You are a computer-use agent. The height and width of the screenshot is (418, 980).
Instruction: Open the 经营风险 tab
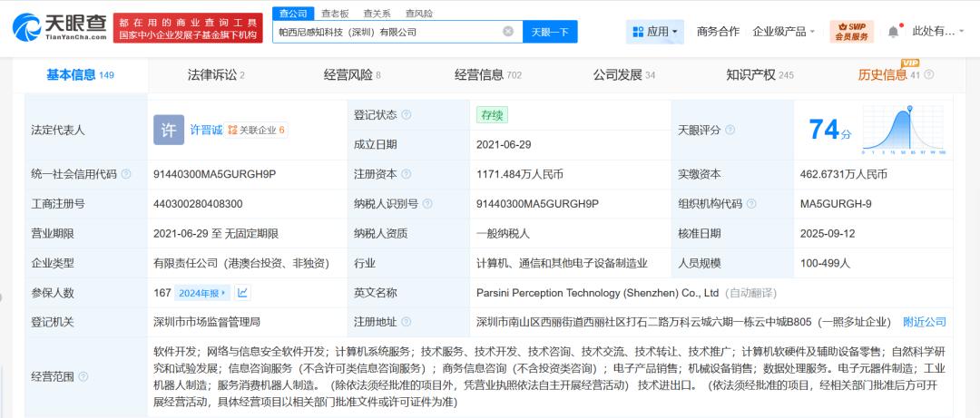click(352, 75)
